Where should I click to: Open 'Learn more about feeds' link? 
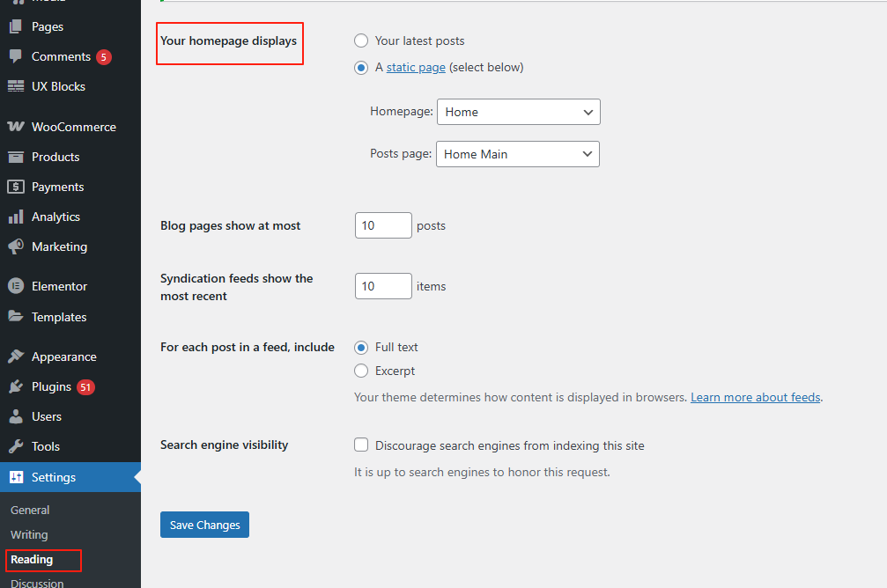tap(755, 397)
